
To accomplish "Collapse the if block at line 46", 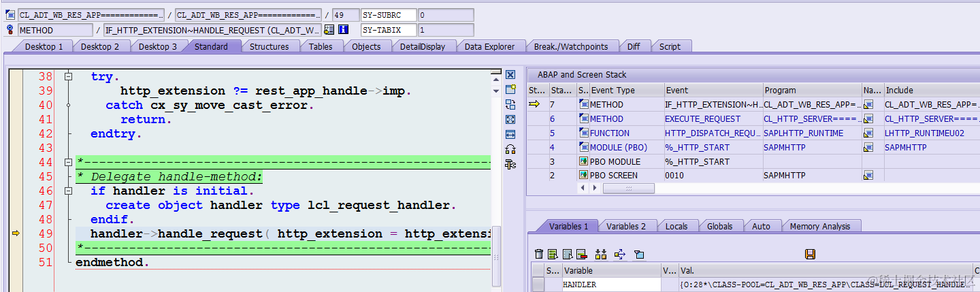I will point(68,191).
